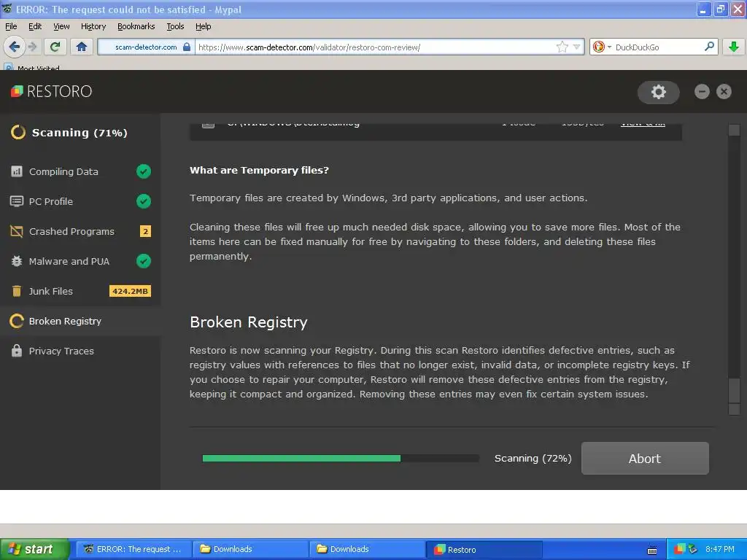Click the Broken Registry spinner icon
747x560 pixels.
(x=17, y=321)
